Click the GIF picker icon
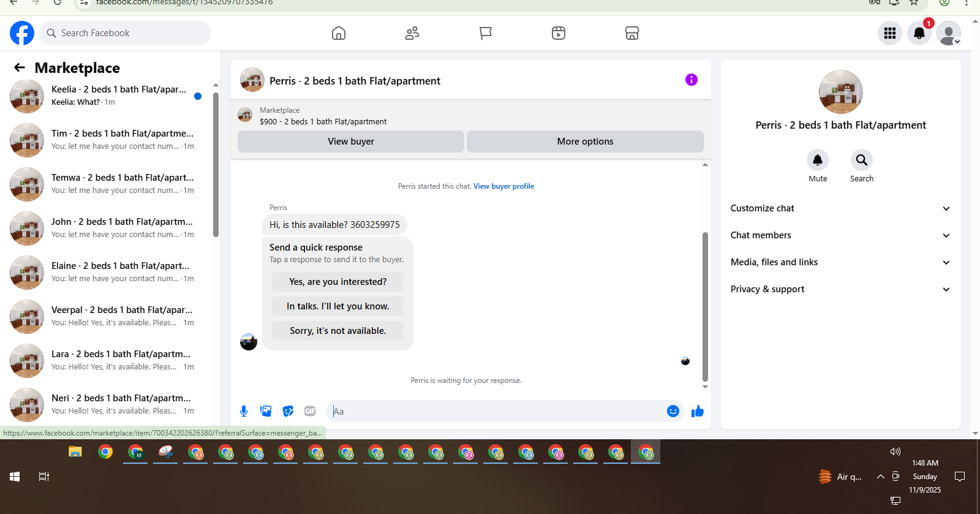The width and height of the screenshot is (980, 514). click(310, 411)
